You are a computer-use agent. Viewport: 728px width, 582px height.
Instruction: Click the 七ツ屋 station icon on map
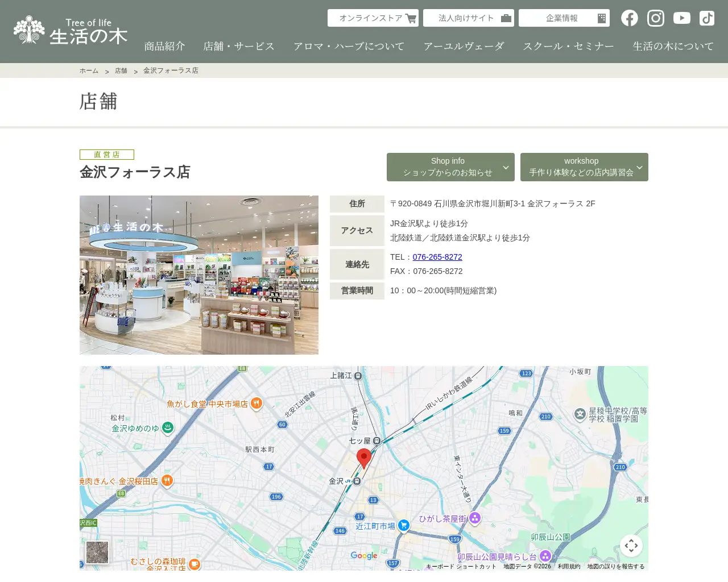coord(377,440)
